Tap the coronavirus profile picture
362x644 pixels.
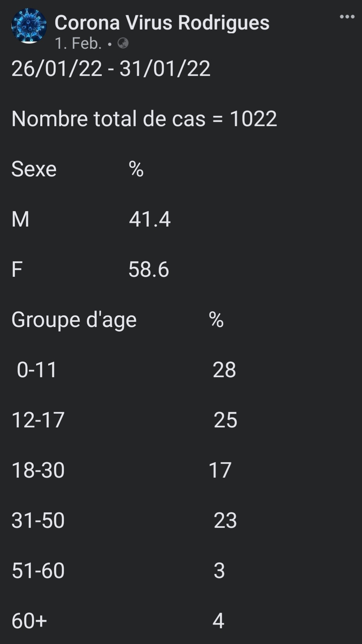[29, 26]
